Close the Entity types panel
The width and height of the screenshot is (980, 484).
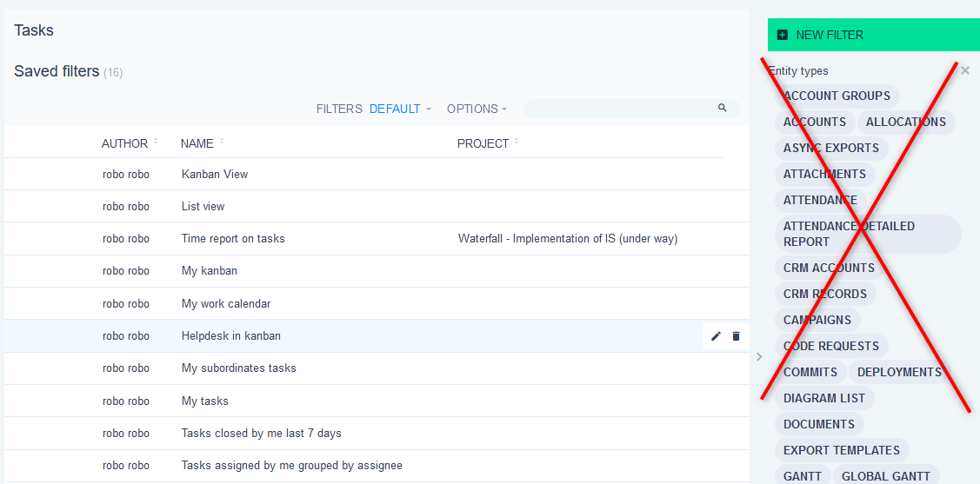[x=964, y=71]
